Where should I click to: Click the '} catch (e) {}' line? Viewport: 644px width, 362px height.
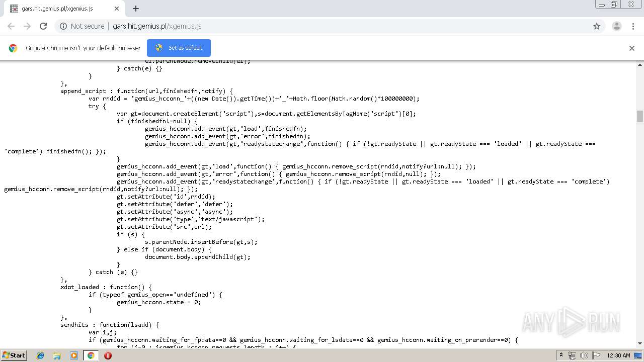(x=113, y=272)
